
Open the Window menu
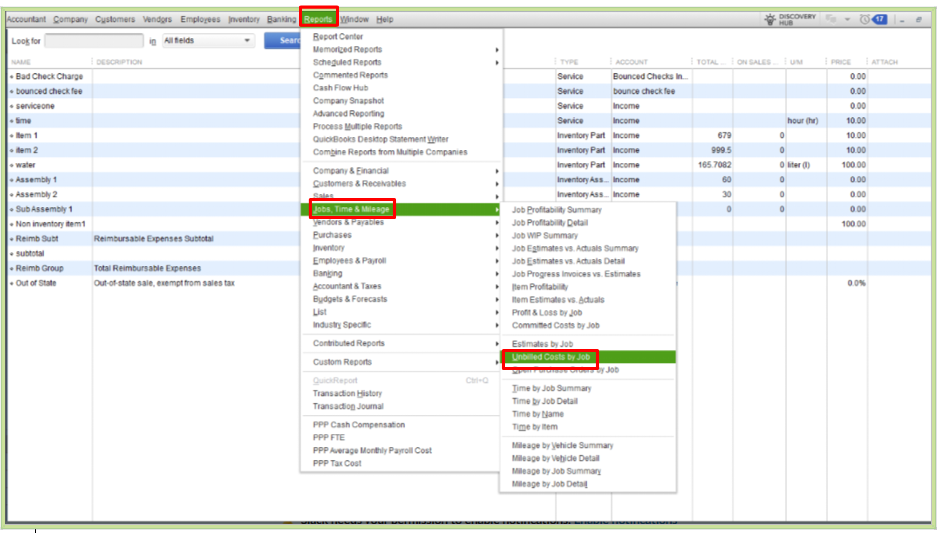[354, 20]
